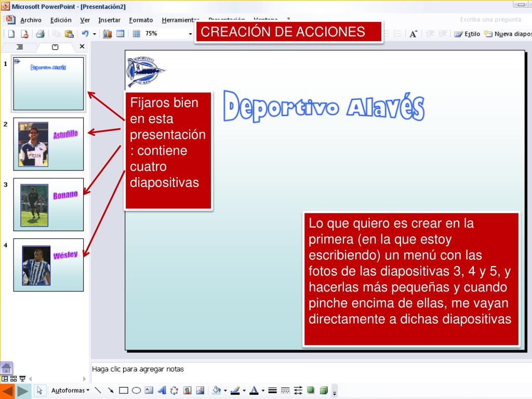Image resolution: width=532 pixels, height=399 pixels.
Task: Open fill color dropdown arrow
Action: [x=225, y=391]
